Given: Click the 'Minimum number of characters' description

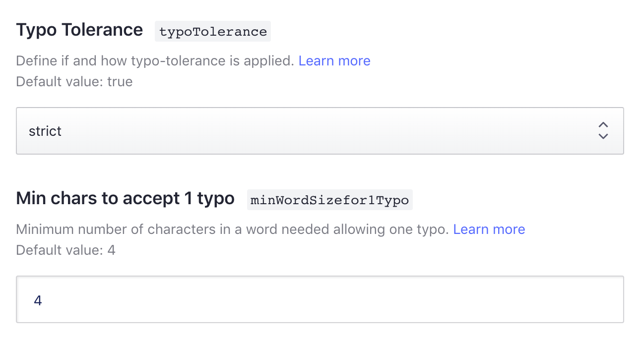Looking at the screenshot, I should [x=233, y=229].
